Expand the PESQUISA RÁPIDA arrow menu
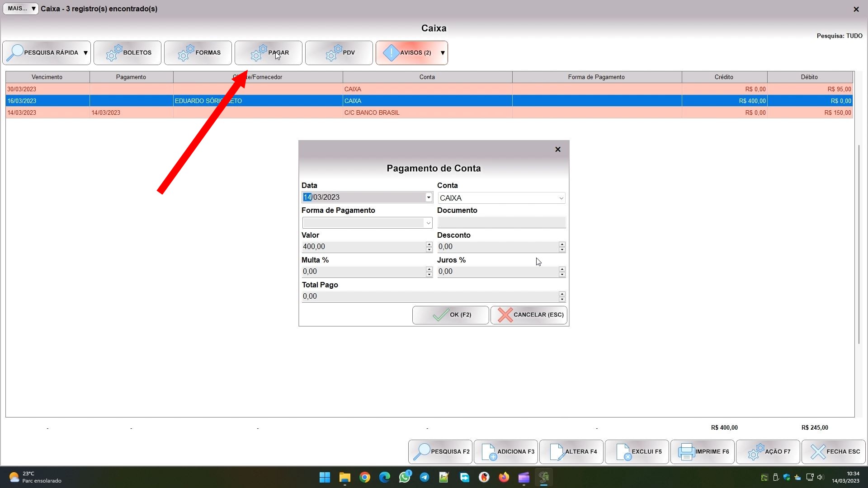This screenshot has width=868, height=488. point(85,53)
